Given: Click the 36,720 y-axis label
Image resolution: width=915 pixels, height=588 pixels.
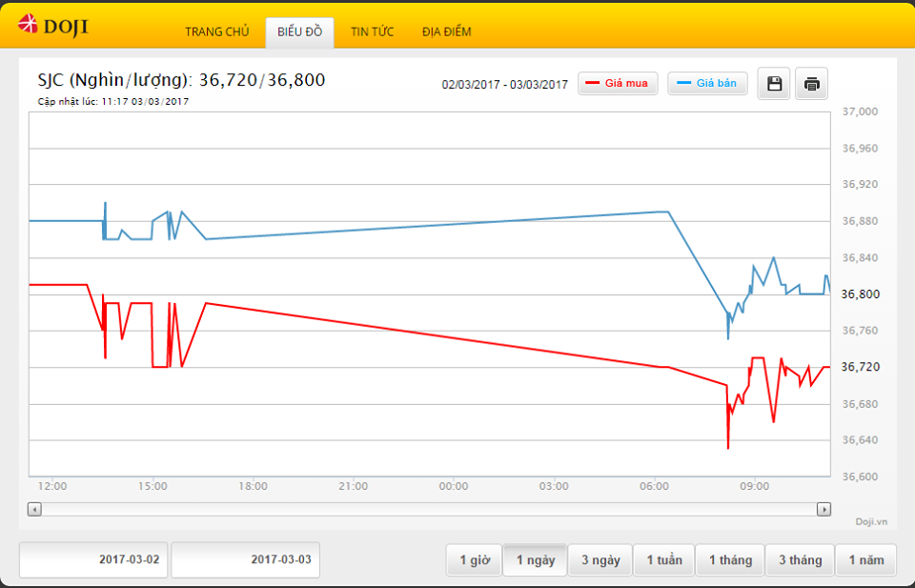Looking at the screenshot, I should coord(860,367).
